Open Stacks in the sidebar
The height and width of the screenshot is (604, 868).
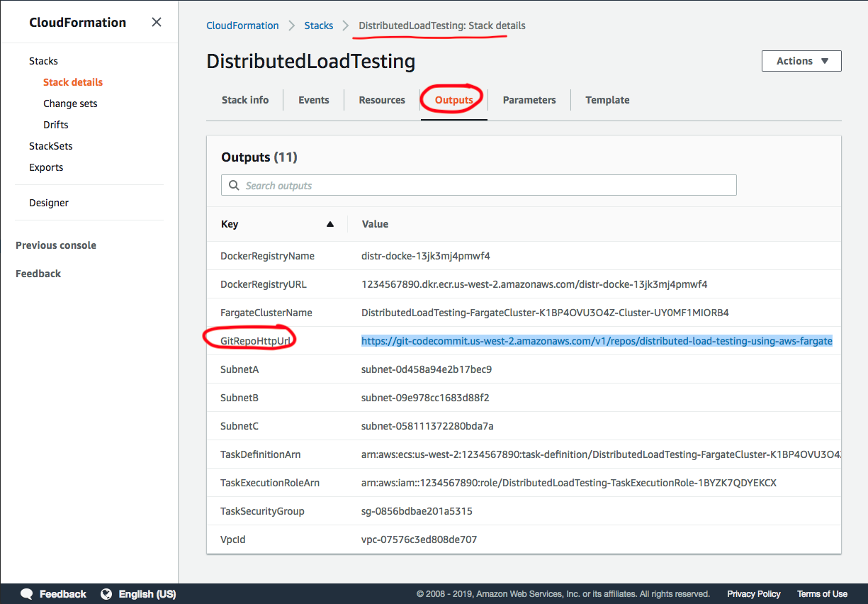[x=43, y=61]
